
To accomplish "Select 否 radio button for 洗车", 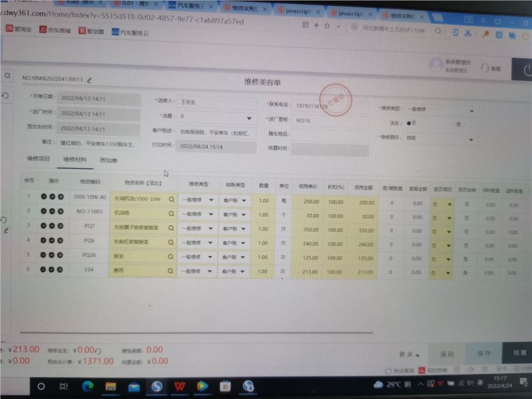I will point(409,123).
